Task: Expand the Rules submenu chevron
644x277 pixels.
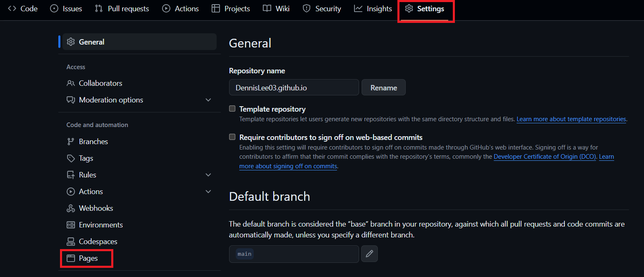Action: click(208, 175)
